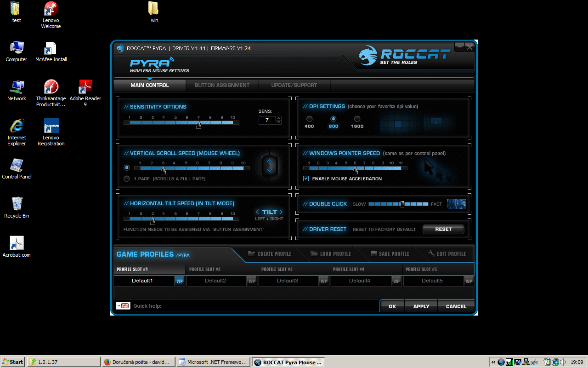Open the Update/Support tab

click(x=294, y=85)
